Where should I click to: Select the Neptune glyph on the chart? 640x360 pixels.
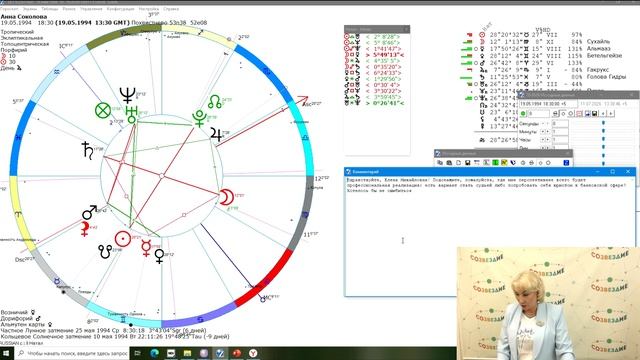coord(127,96)
